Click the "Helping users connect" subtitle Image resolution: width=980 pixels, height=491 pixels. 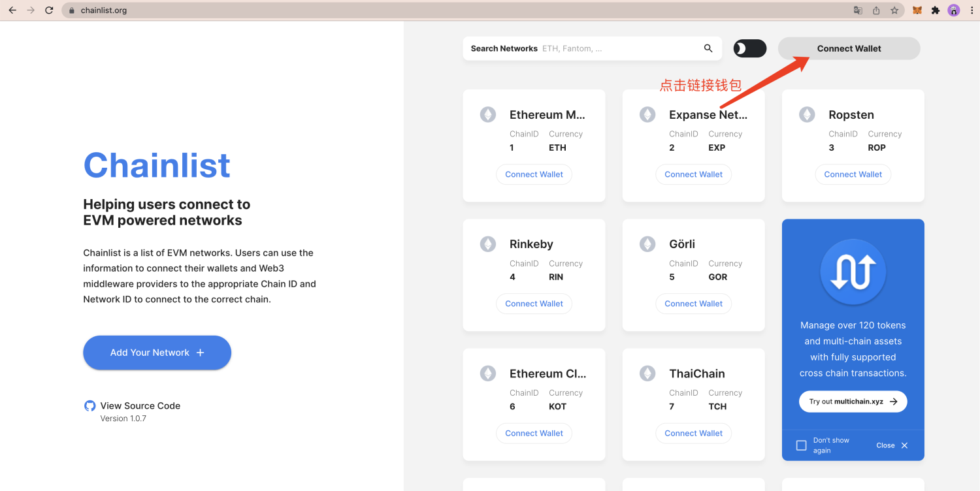(167, 212)
